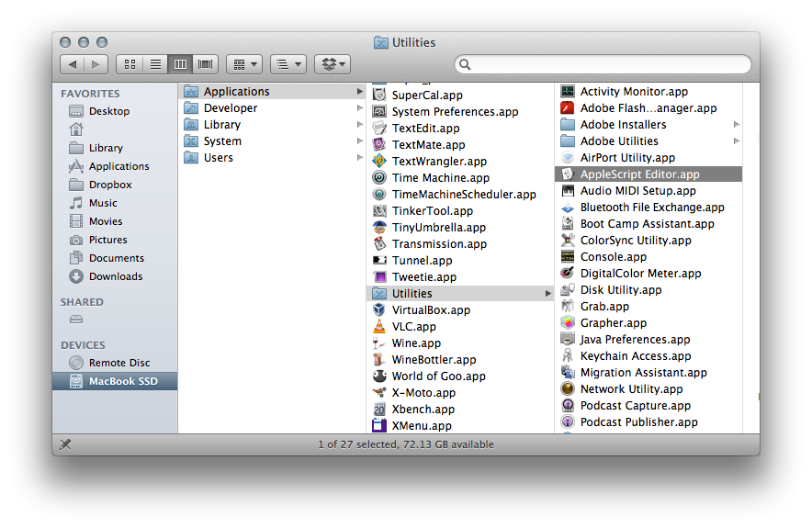Viewport: 812px width, 528px height.
Task: Select the TextWrangler.app icon
Action: click(379, 161)
